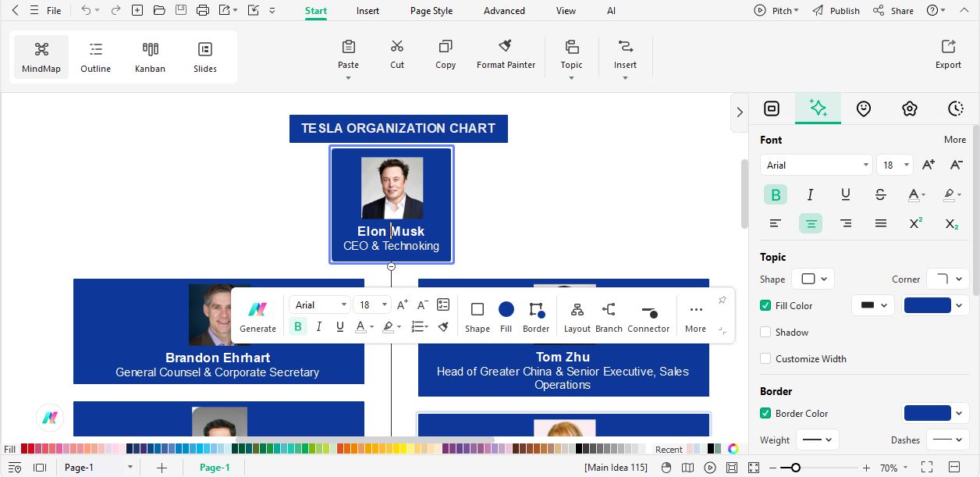Open Arial font dropdown in right panel

816,165
